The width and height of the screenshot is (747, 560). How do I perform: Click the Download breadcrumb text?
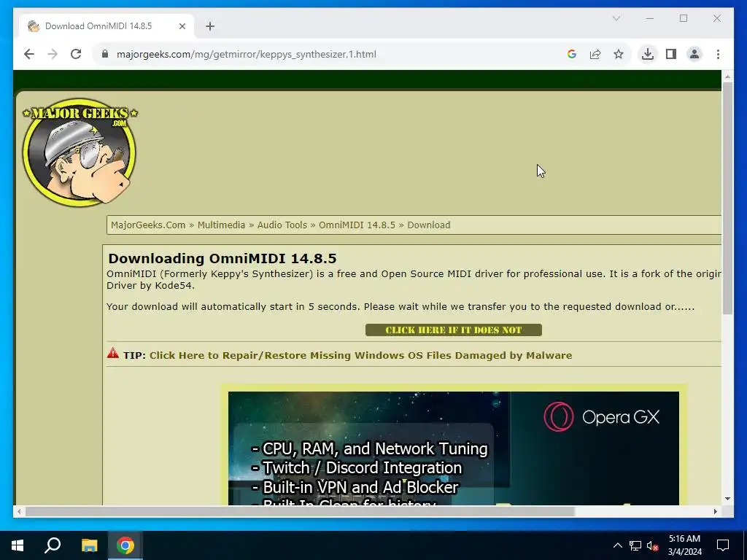(x=429, y=225)
